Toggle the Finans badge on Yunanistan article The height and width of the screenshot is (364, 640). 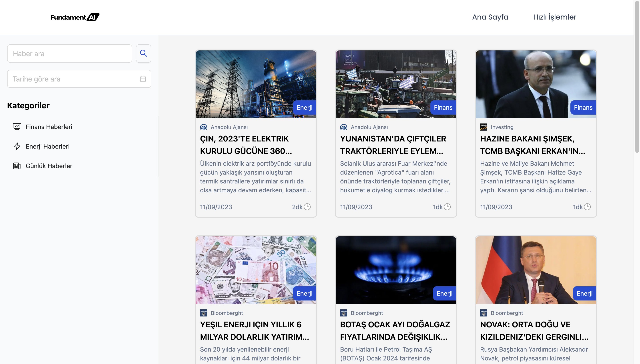(x=443, y=107)
